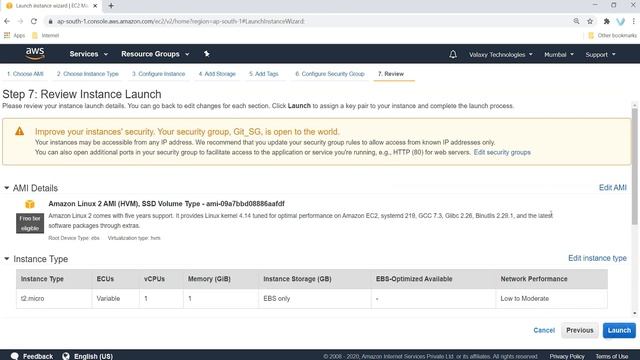Reload the page with refresh icon
The image size is (640, 360).
(34, 21)
